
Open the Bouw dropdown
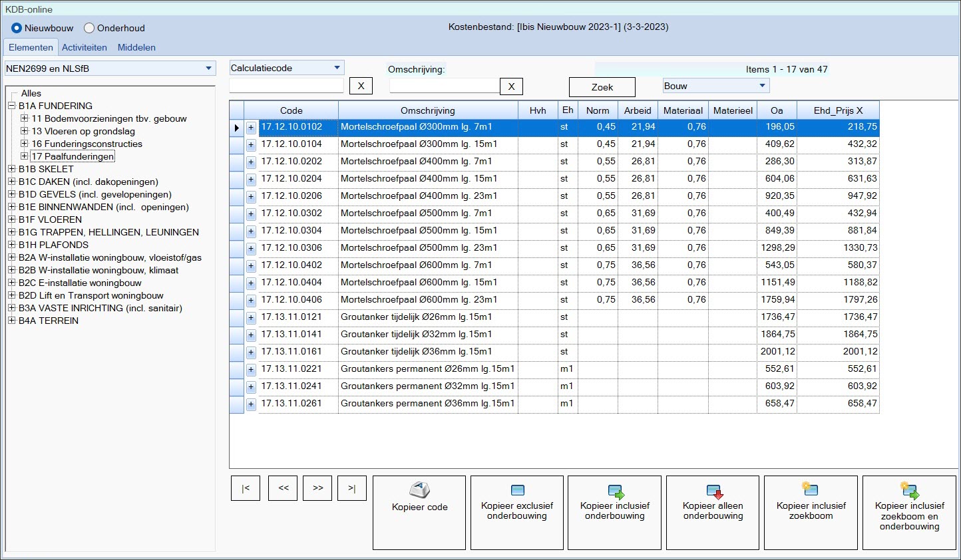point(763,86)
